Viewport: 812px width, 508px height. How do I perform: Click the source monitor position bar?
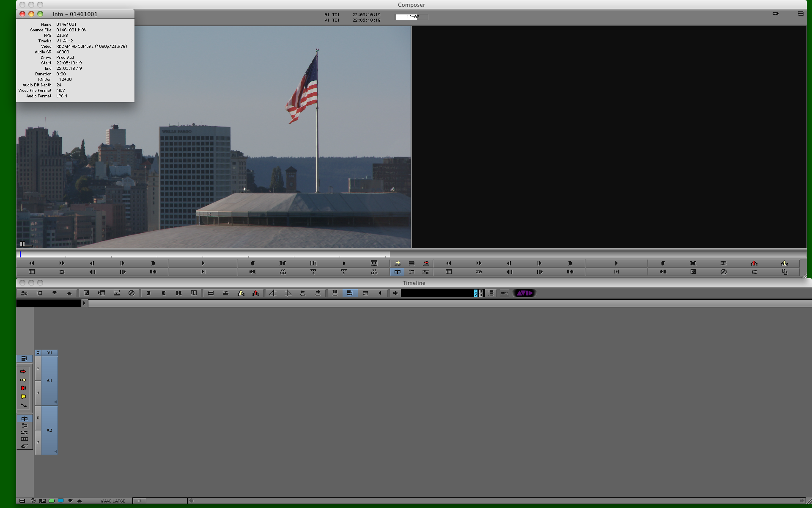click(203, 254)
